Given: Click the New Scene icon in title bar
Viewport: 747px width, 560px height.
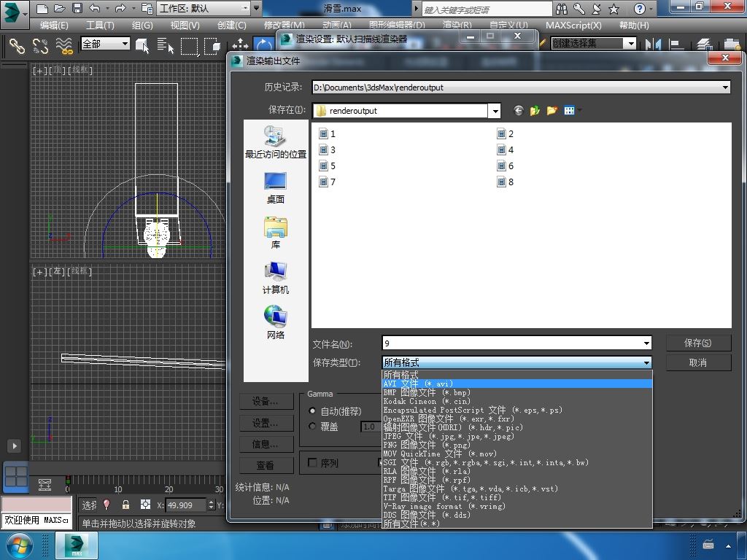Looking at the screenshot, I should pyautogui.click(x=42, y=8).
